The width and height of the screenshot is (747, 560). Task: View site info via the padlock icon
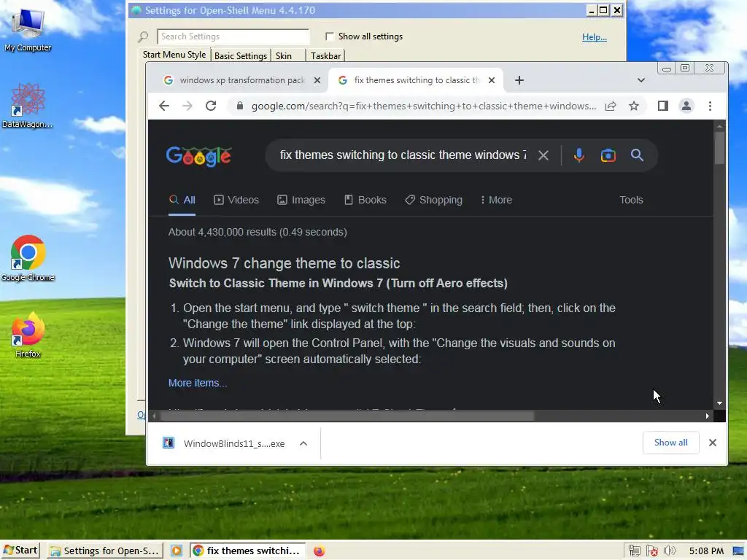(240, 106)
